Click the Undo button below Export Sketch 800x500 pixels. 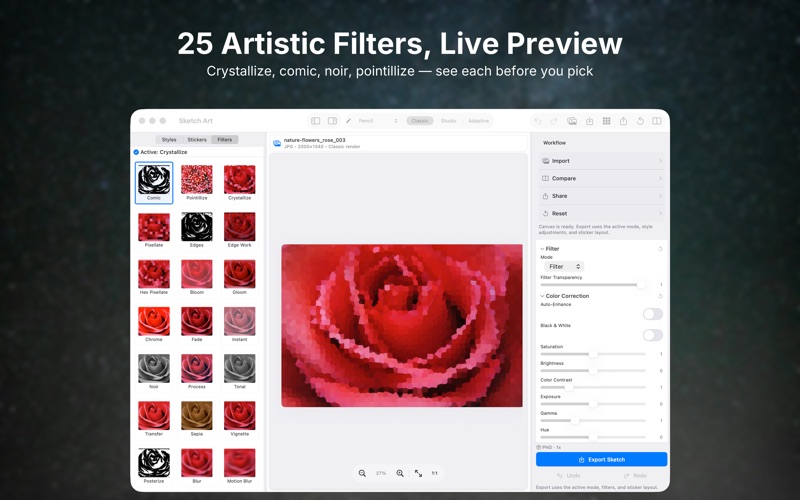click(x=568, y=476)
